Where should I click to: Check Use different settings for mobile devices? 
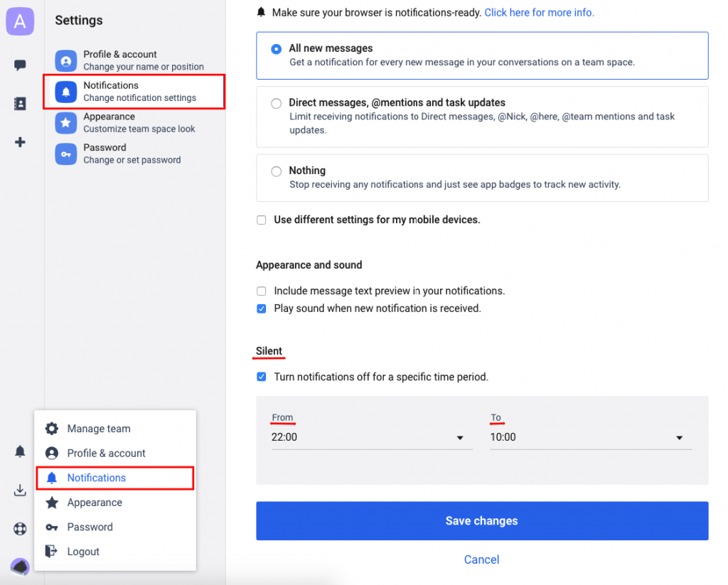(261, 220)
